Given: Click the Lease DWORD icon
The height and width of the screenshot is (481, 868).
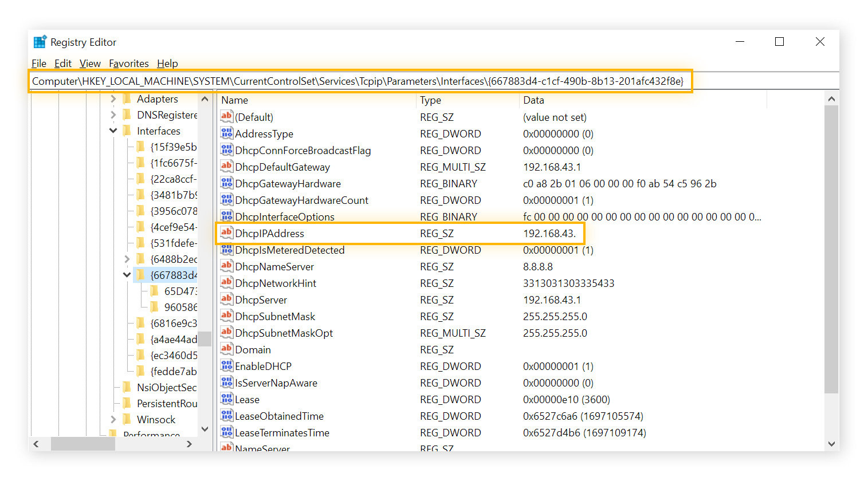Looking at the screenshot, I should (x=227, y=399).
